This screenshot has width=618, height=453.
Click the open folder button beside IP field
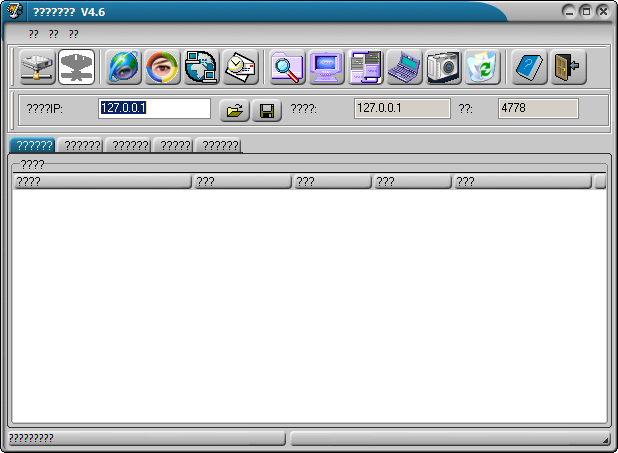pos(234,110)
